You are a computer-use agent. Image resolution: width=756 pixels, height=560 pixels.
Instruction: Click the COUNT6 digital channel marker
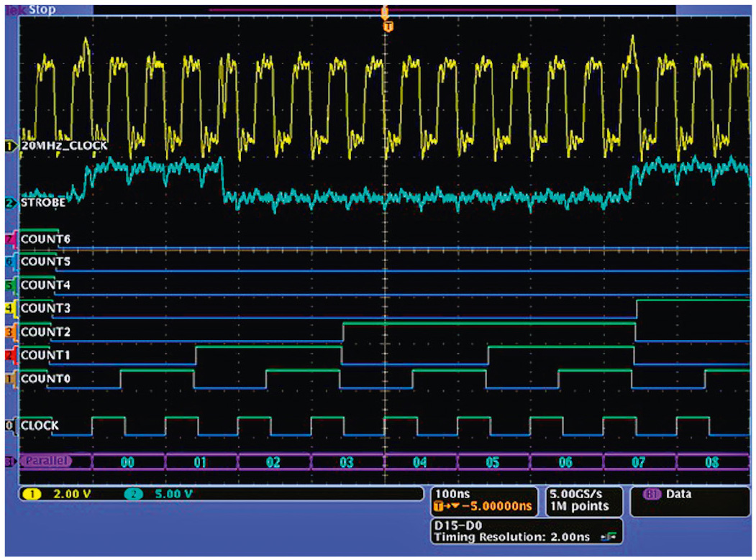point(9,239)
